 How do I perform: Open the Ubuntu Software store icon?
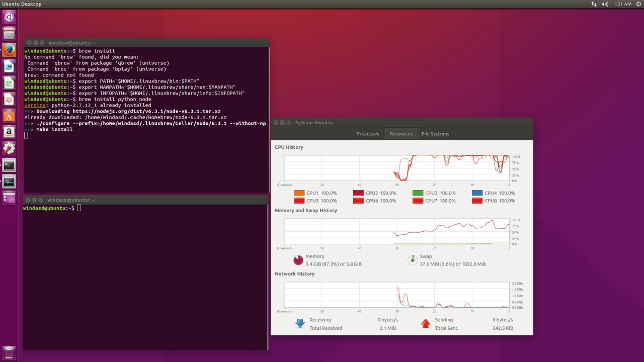point(9,116)
